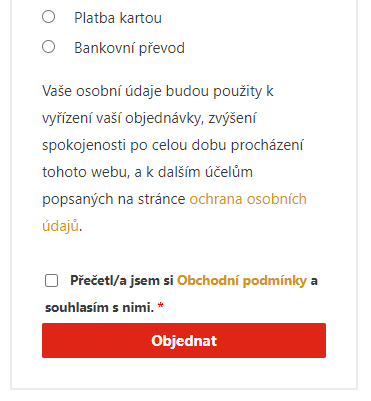Tick the Obchodní podmínky agreement checkbox

pyautogui.click(x=51, y=281)
